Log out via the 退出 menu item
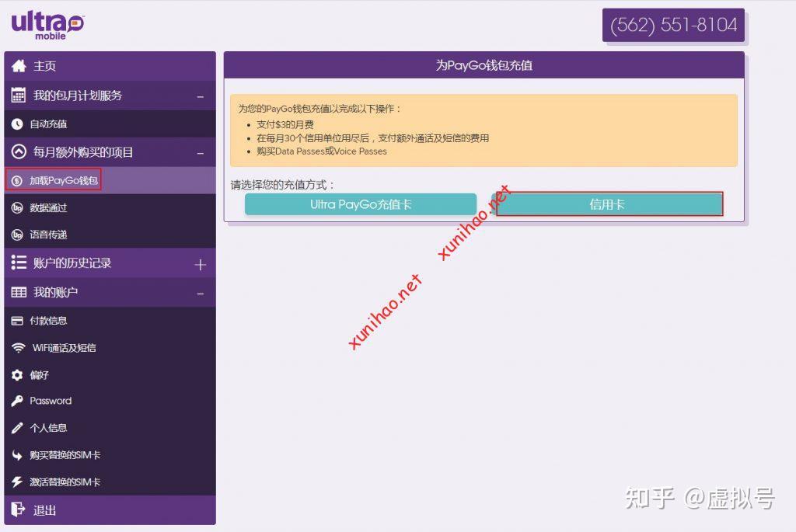796x532 pixels. [x=110, y=510]
